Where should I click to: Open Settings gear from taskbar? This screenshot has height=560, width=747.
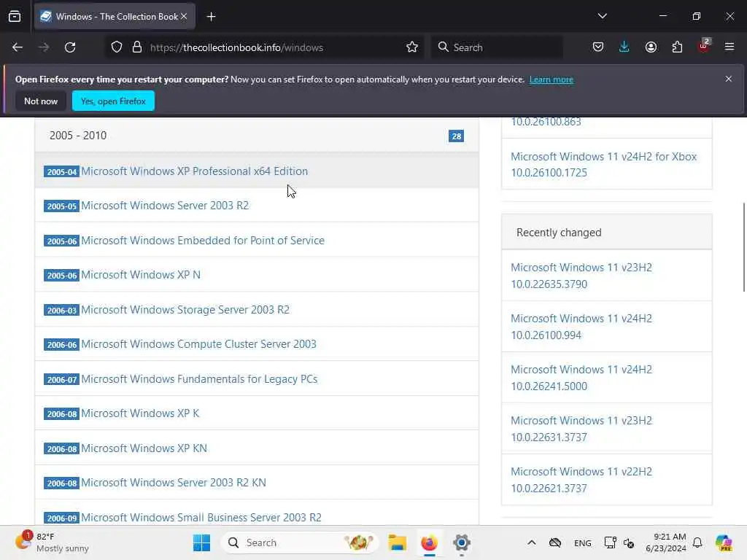(x=462, y=542)
